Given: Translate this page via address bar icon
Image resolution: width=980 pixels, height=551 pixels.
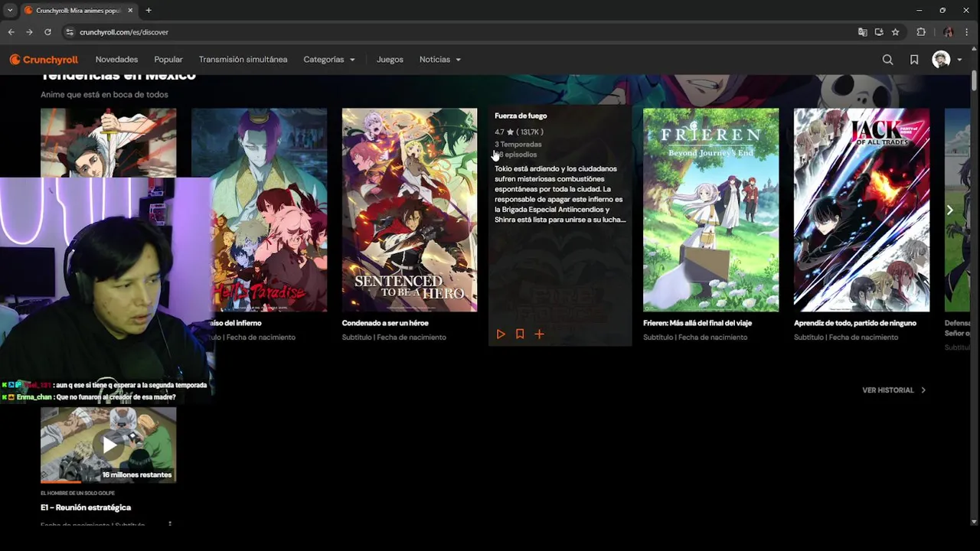Looking at the screenshot, I should (x=863, y=32).
